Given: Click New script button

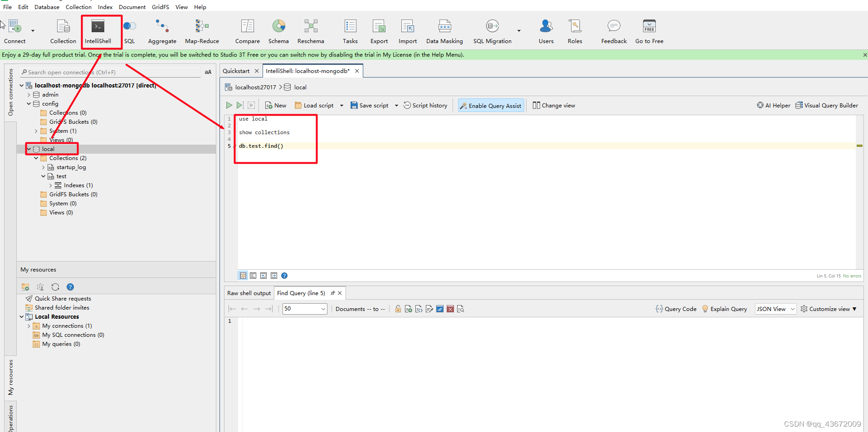Looking at the screenshot, I should point(276,106).
